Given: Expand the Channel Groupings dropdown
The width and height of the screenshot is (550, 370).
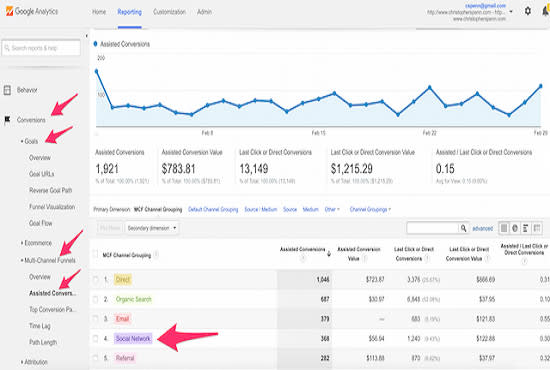Looking at the screenshot, I should click(370, 209).
